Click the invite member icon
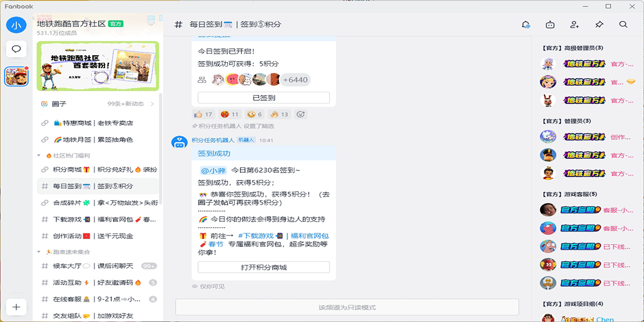 point(575,25)
